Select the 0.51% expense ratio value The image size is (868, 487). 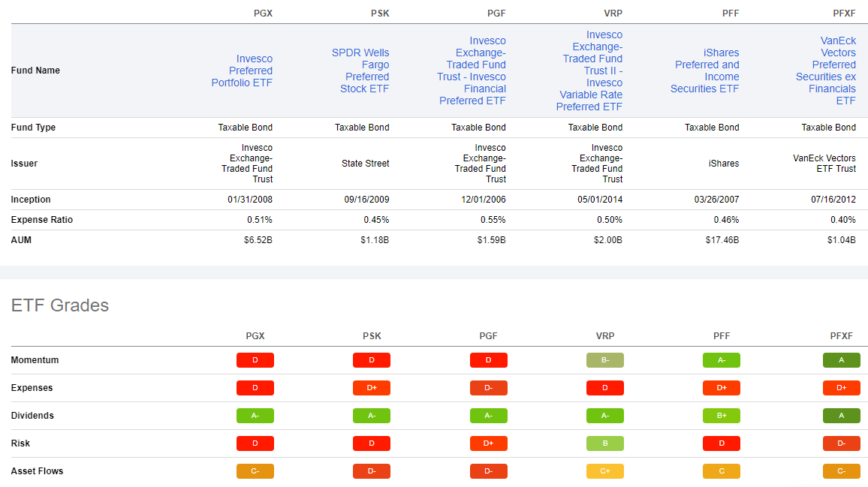point(260,221)
